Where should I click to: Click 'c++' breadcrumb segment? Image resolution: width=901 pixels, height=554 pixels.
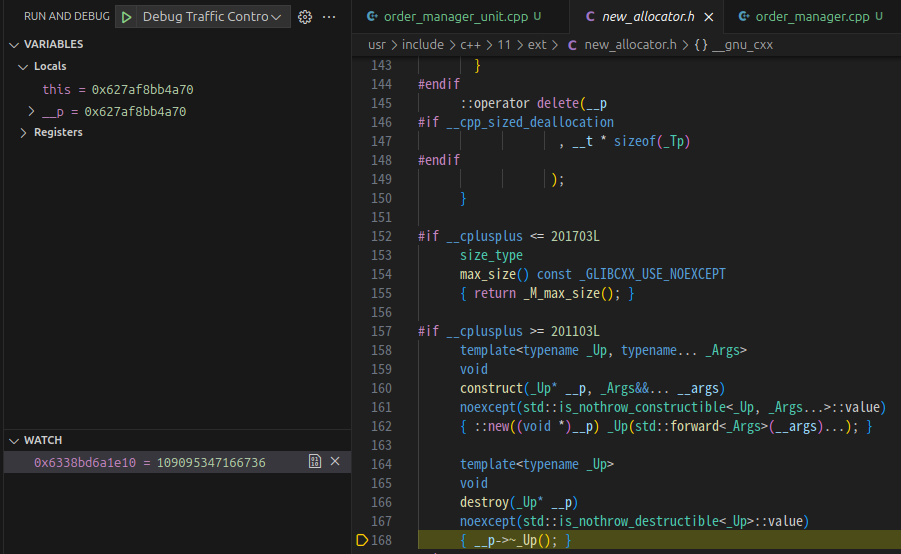click(x=470, y=45)
